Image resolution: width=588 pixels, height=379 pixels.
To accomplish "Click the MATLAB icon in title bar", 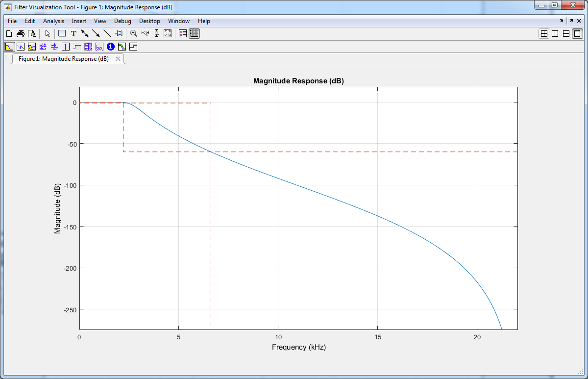I will [x=8, y=7].
